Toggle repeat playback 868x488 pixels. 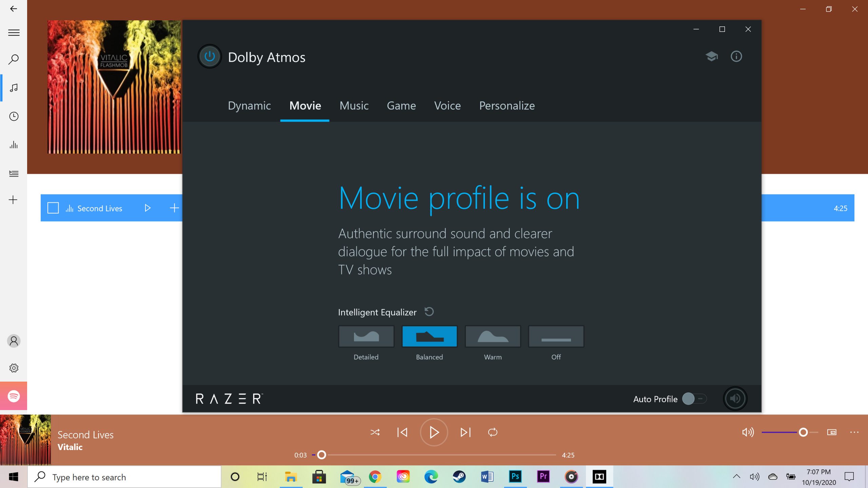[493, 432]
